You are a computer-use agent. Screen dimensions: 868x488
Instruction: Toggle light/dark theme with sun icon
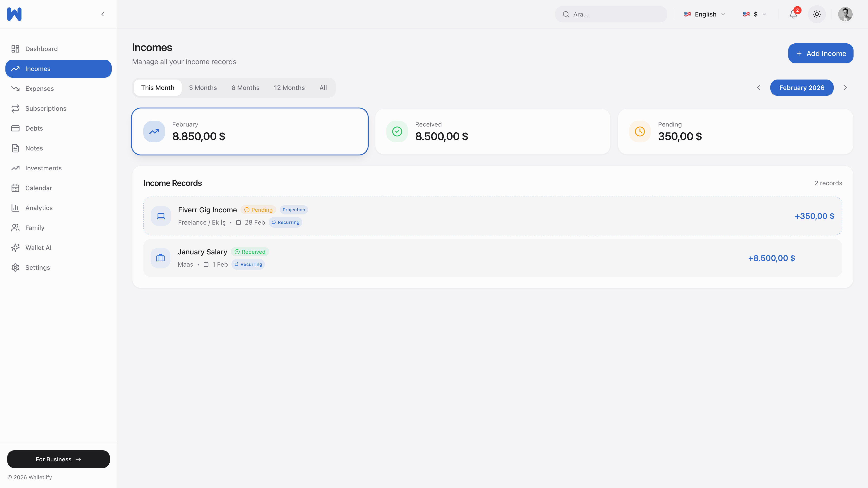817,14
